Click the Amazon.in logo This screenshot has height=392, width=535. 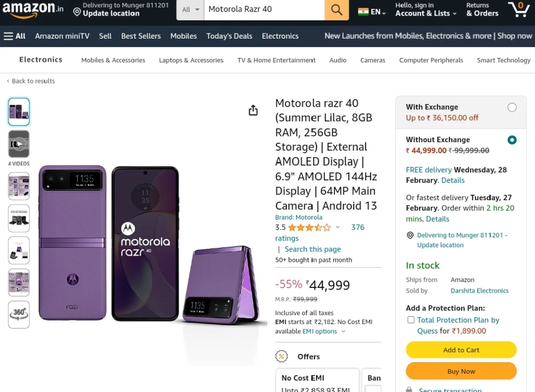(x=33, y=9)
